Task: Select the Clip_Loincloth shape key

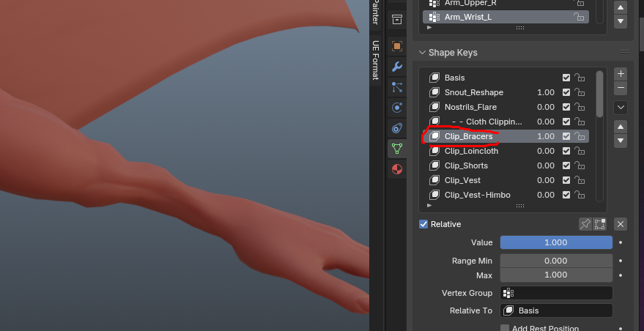Action: [506, 151]
